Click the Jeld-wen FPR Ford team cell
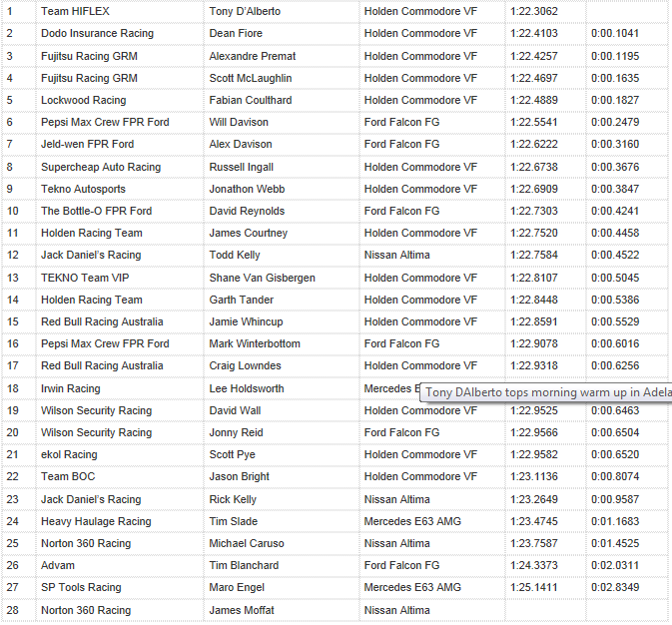Viewport: 672px width, 625px height. tap(88, 144)
